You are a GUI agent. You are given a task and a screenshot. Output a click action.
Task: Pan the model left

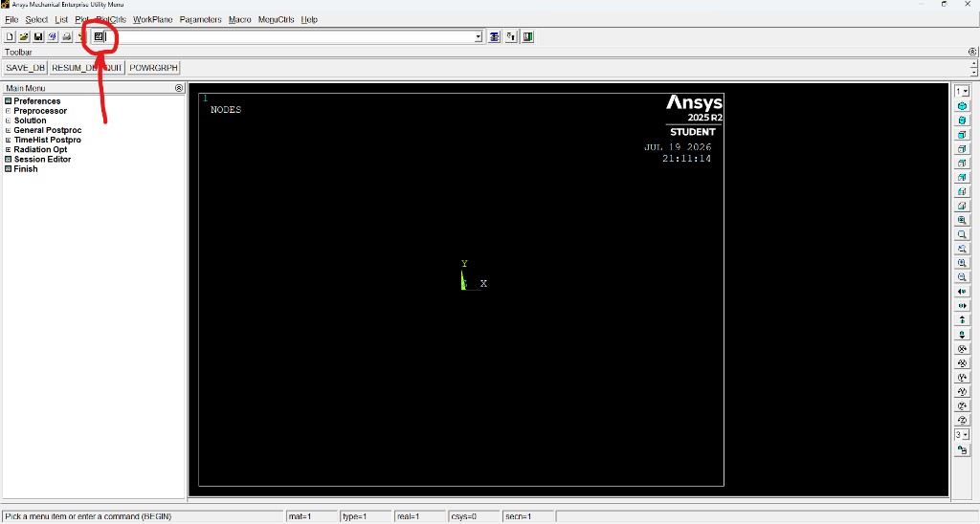[962, 292]
